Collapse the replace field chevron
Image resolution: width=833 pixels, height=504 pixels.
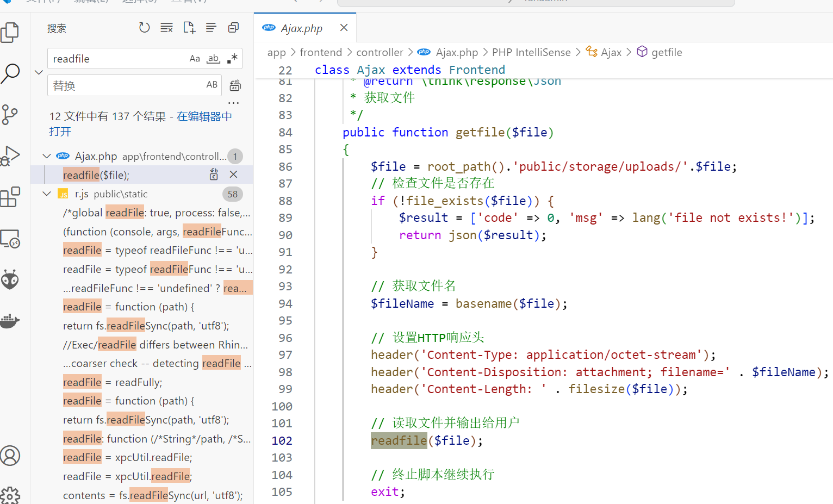tap(39, 72)
